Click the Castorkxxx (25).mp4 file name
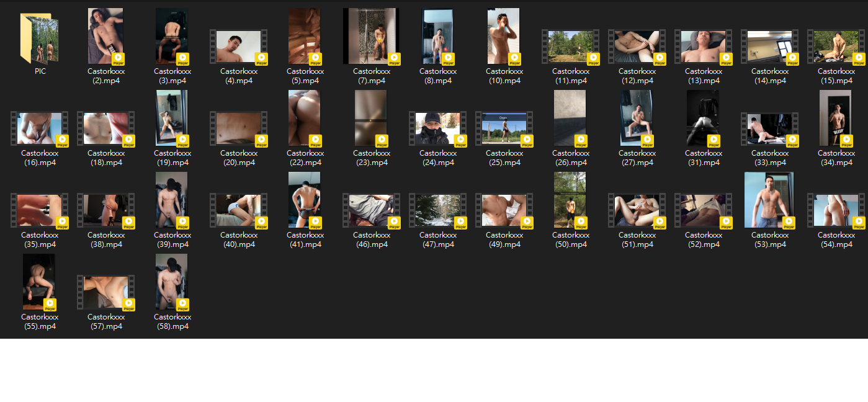This screenshot has height=402, width=868. pos(504,158)
